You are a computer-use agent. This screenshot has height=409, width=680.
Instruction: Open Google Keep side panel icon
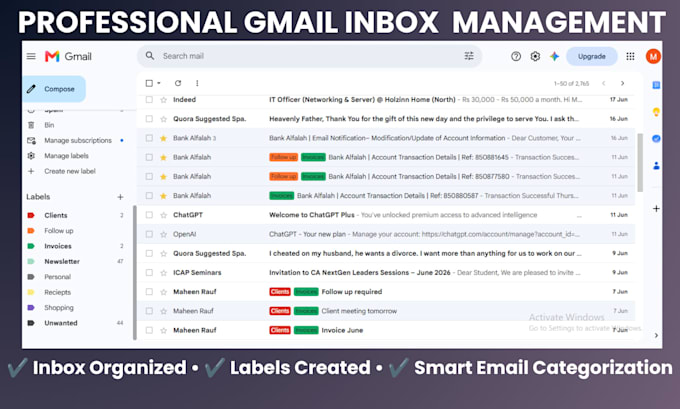(656, 112)
